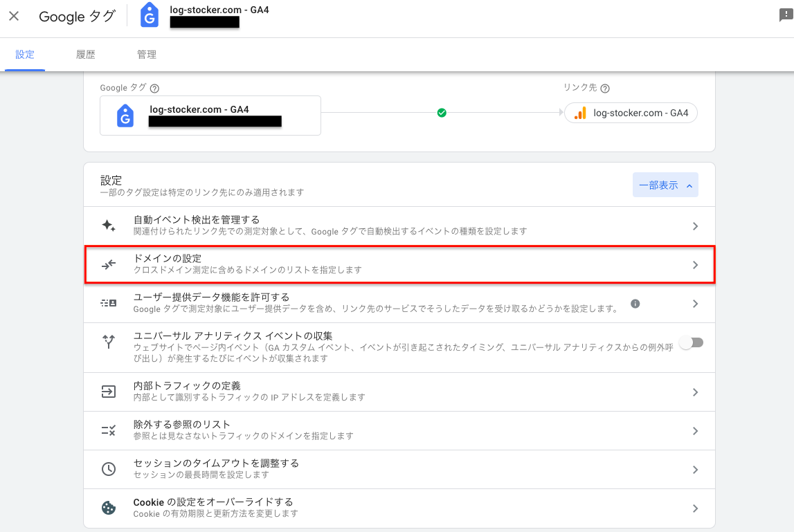
Task: Select ユニバーサル アナリティクス イベントの収集 title
Action: click(x=233, y=336)
